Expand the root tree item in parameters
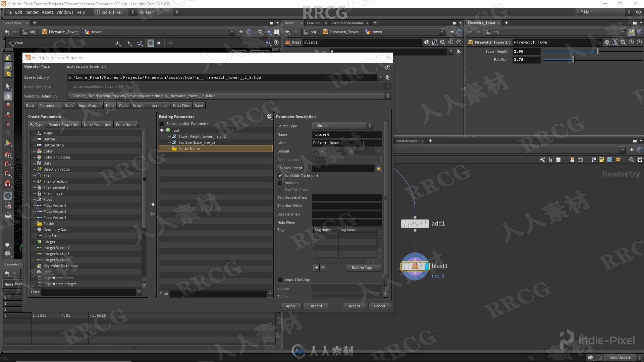This screenshot has width=644, height=362. pyautogui.click(x=161, y=130)
